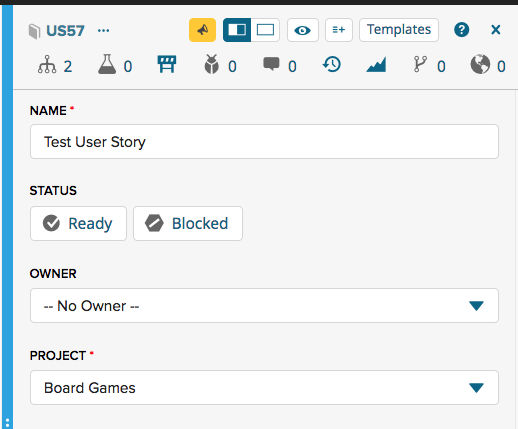Screen dimensions: 518x429
Task: Toggle the Blocked status
Action: [188, 223]
